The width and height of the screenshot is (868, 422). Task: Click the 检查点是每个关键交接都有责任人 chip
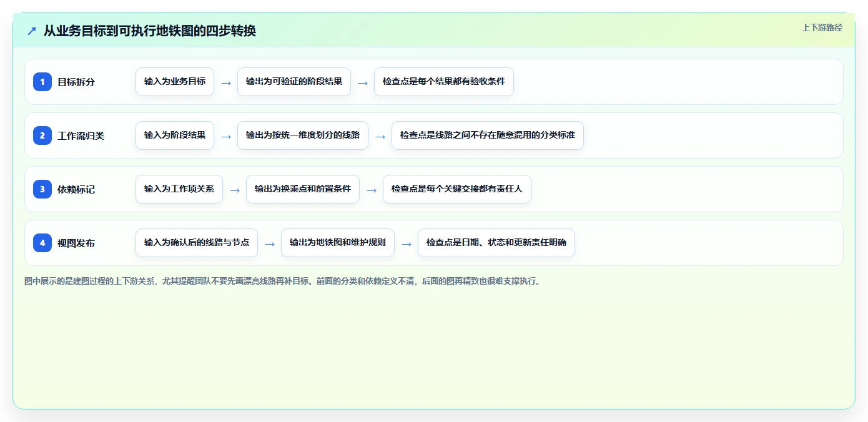click(x=457, y=189)
